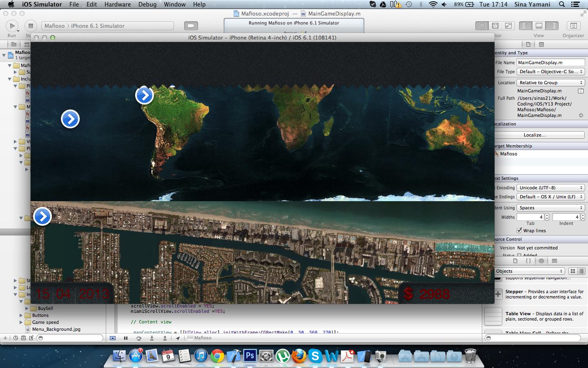Hide the Navigator pane via View button
588x368 pixels.
pos(526,26)
